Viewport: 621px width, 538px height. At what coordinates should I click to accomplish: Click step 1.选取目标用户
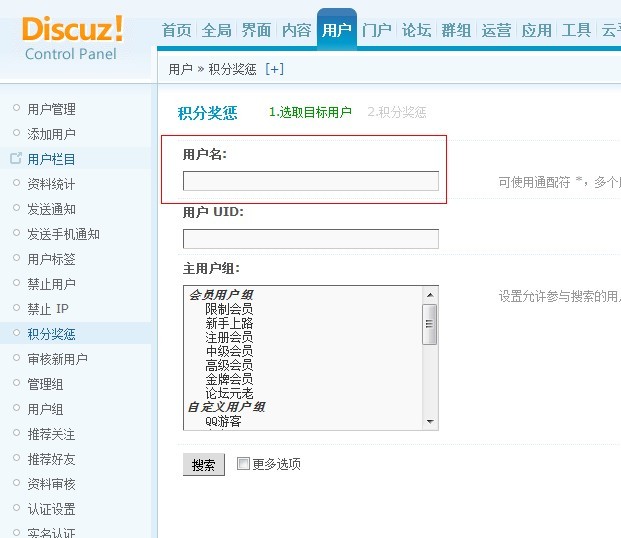click(x=310, y=112)
